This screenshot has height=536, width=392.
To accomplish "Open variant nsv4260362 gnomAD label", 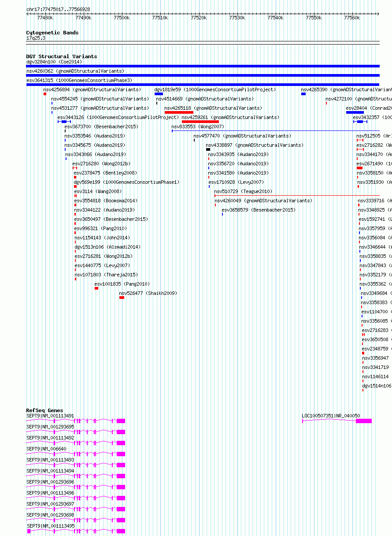I will (75, 71).
